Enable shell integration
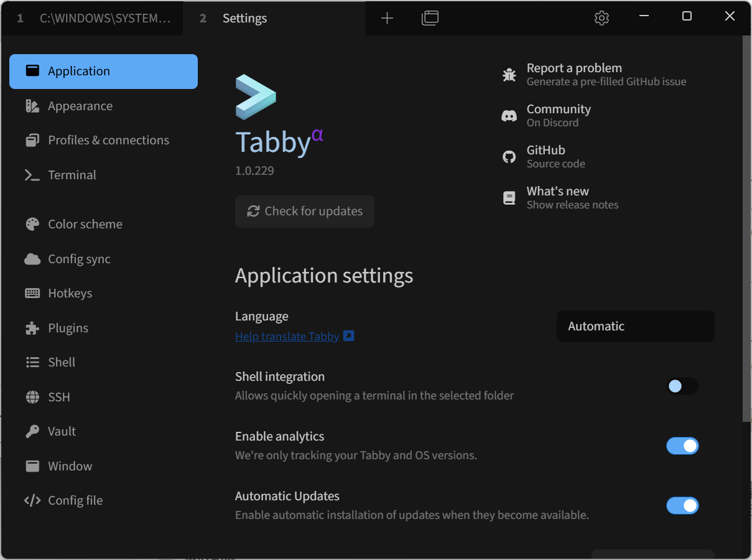Screen dimensions: 752x560 click(x=682, y=386)
